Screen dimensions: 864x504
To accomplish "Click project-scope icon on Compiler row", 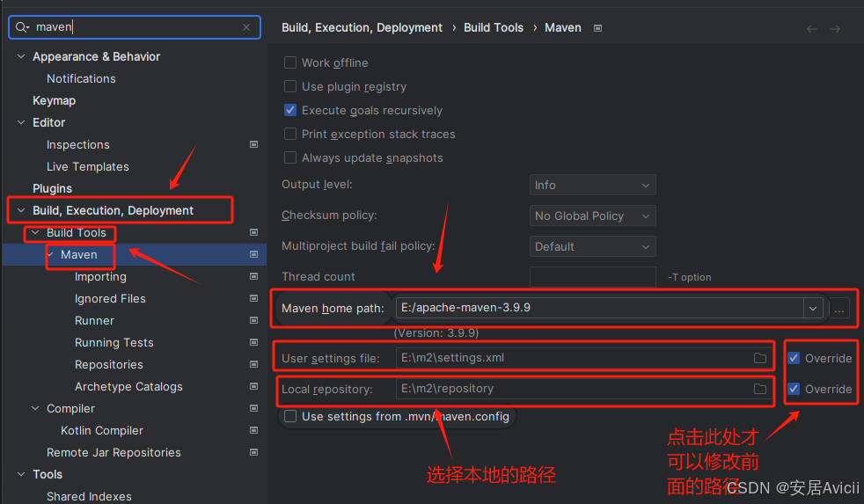I will click(x=254, y=408).
